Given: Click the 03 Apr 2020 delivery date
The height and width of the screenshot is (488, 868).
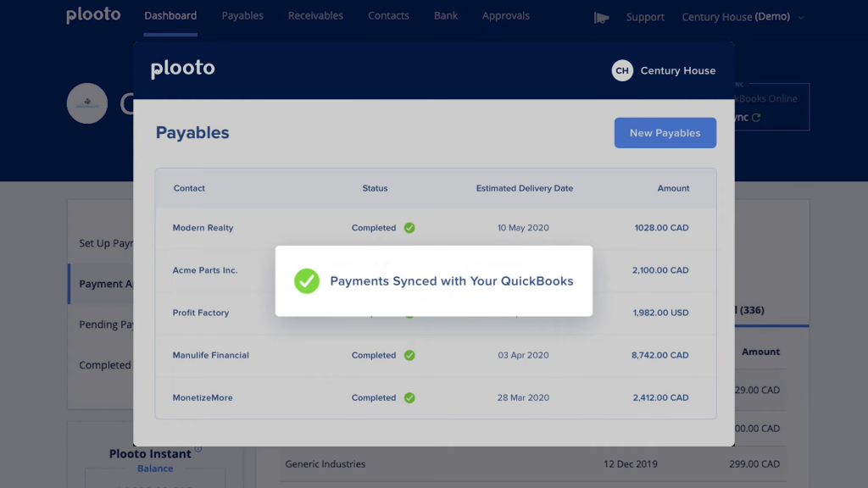Looking at the screenshot, I should pos(523,355).
